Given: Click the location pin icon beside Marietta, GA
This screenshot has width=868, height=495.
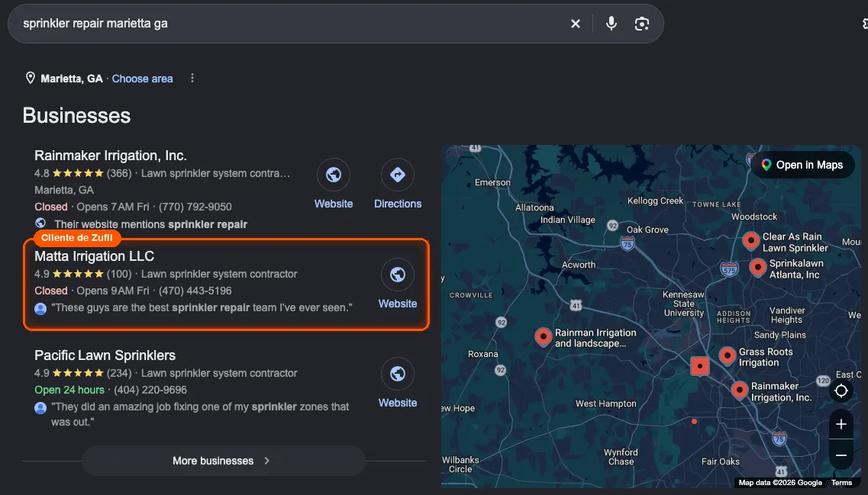Looking at the screenshot, I should 31,78.
